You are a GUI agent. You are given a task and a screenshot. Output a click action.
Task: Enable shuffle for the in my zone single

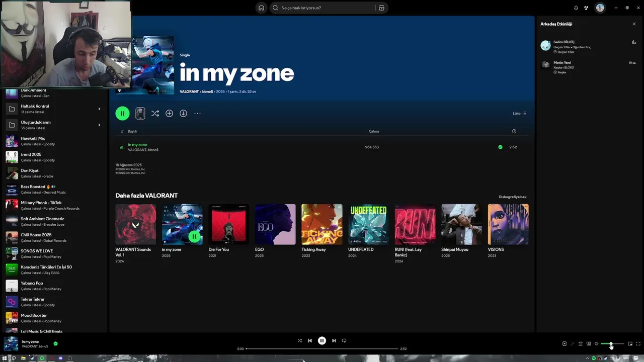coord(155,113)
